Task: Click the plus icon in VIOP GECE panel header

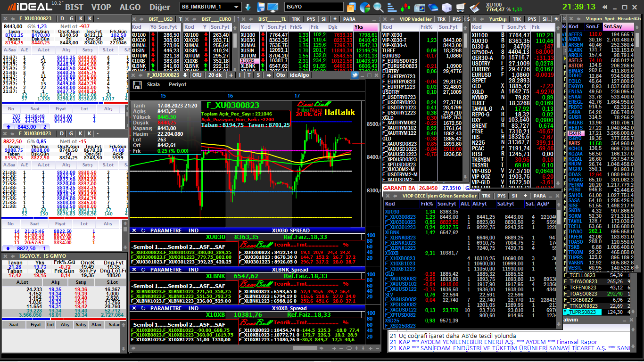Action: pyautogui.click(x=525, y=196)
